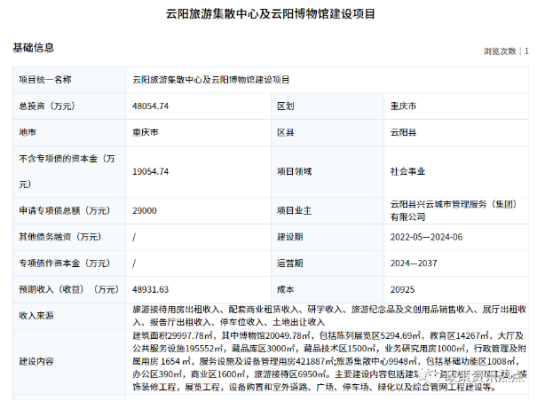The image size is (554, 410).
Task: Click the 区划 label cell
Action: pos(328,106)
